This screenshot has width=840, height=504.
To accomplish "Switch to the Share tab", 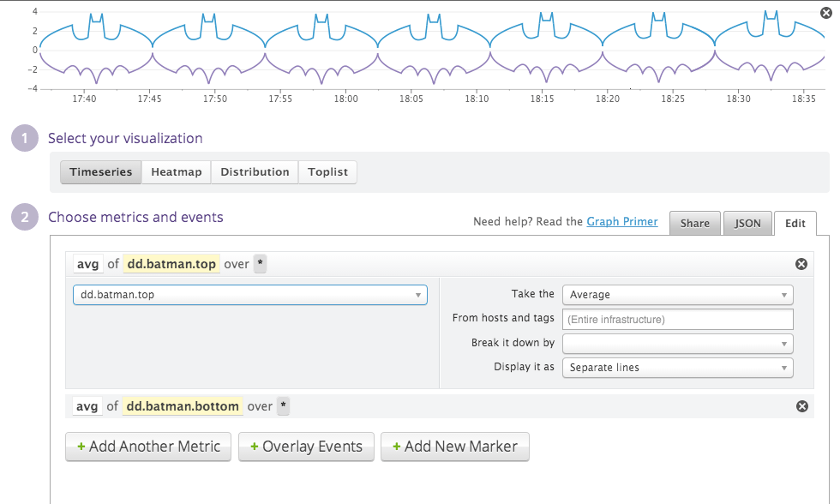I will coord(694,223).
